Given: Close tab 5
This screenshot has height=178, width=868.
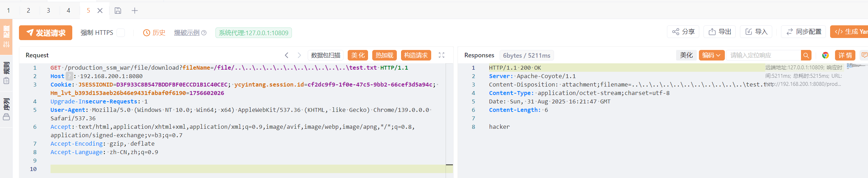Looking at the screenshot, I should click(100, 11).
